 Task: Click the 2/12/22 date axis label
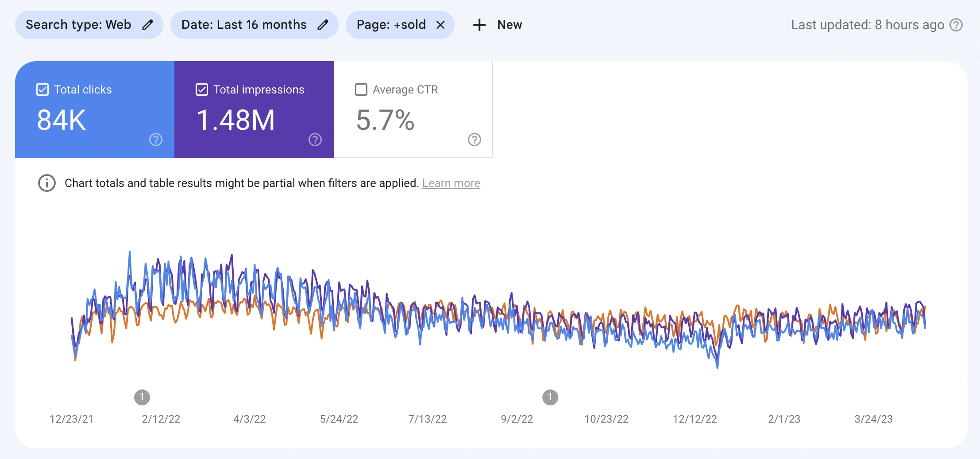pos(161,419)
